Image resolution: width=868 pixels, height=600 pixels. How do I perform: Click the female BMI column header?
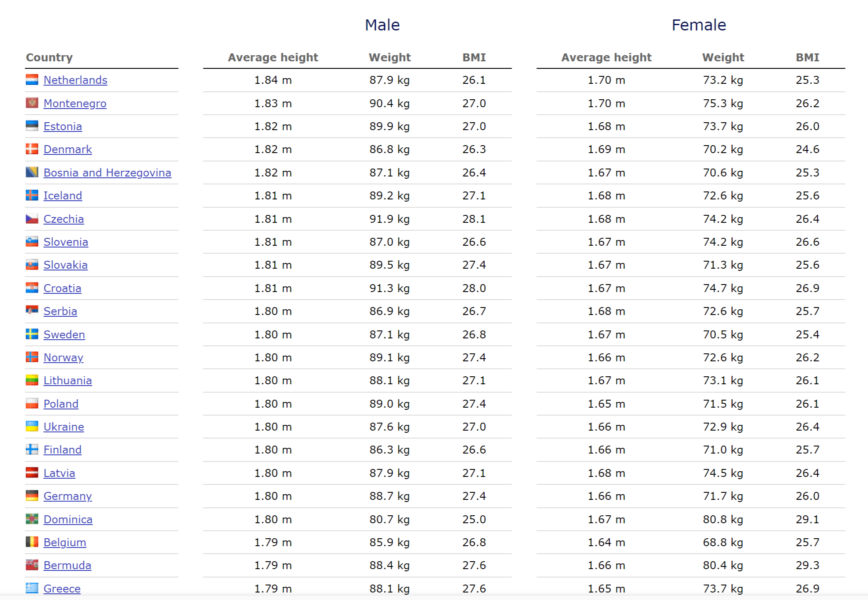click(807, 57)
